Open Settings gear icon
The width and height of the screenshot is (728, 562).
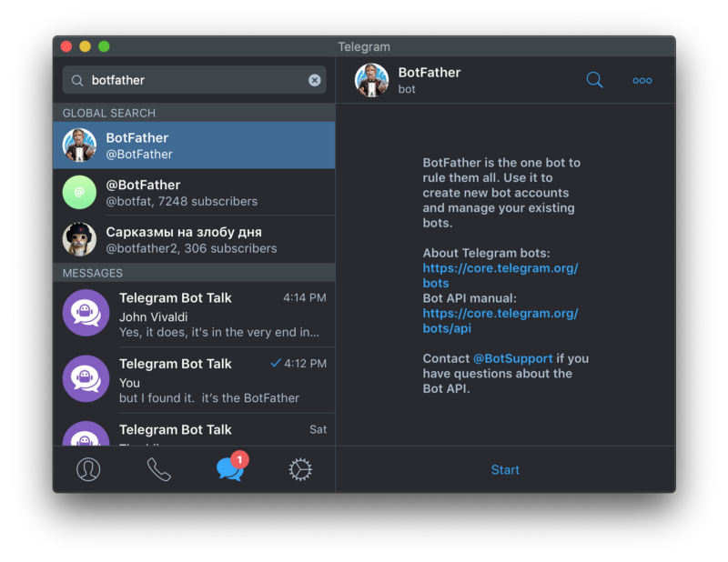300,469
